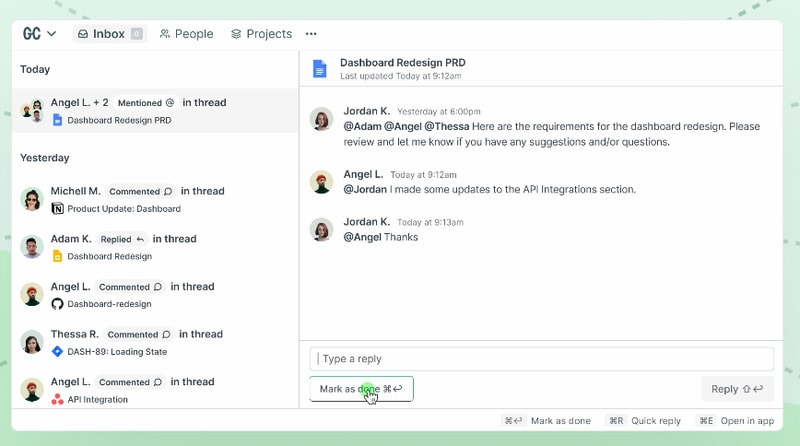This screenshot has height=446, width=800.
Task: Click Angel L.'s avatar in the conversation
Action: click(321, 182)
